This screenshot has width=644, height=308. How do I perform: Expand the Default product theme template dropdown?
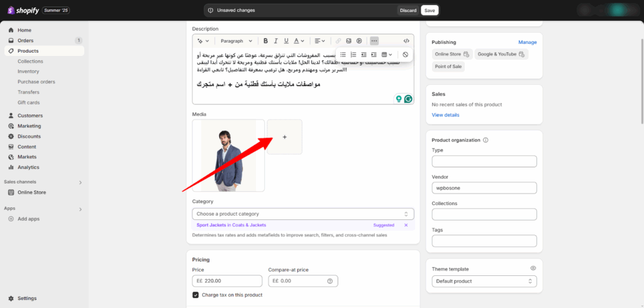click(x=484, y=281)
